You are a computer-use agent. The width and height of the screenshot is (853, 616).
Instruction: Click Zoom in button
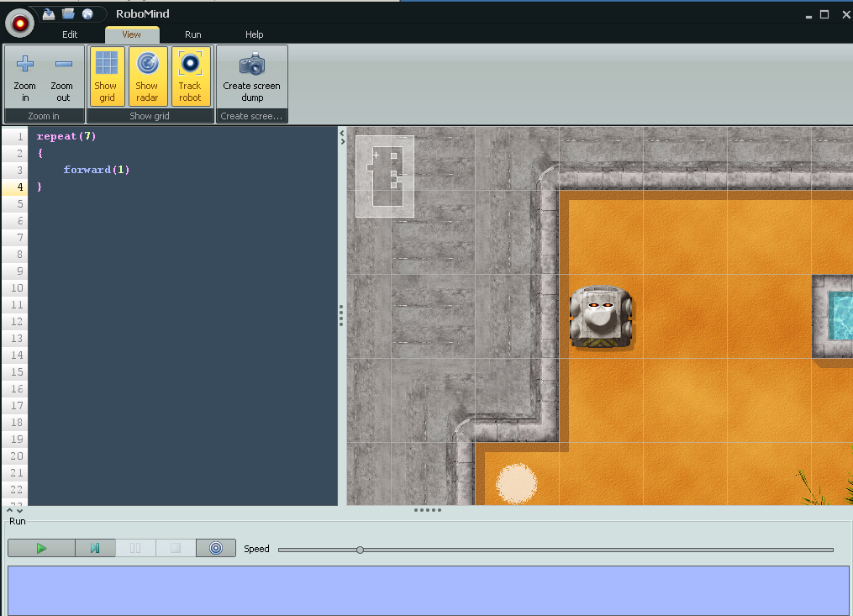click(x=25, y=76)
